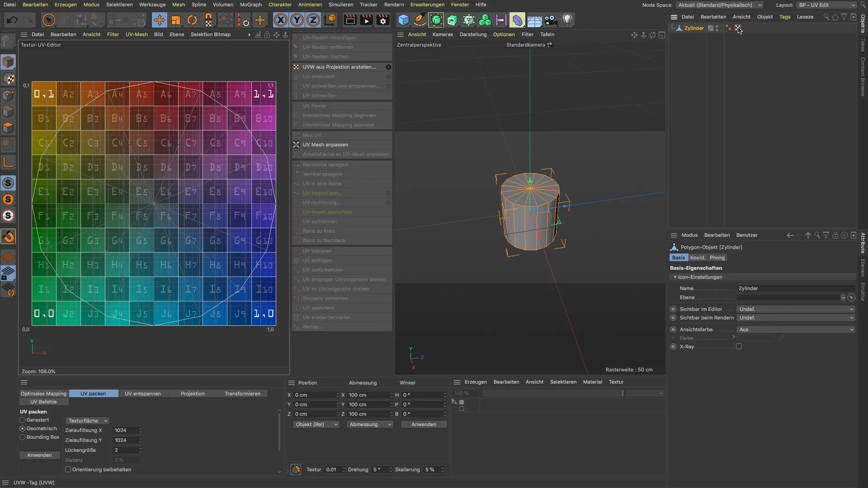Toggle Z-axis lock
Viewport: 868px width, 488px height.
click(x=313, y=20)
